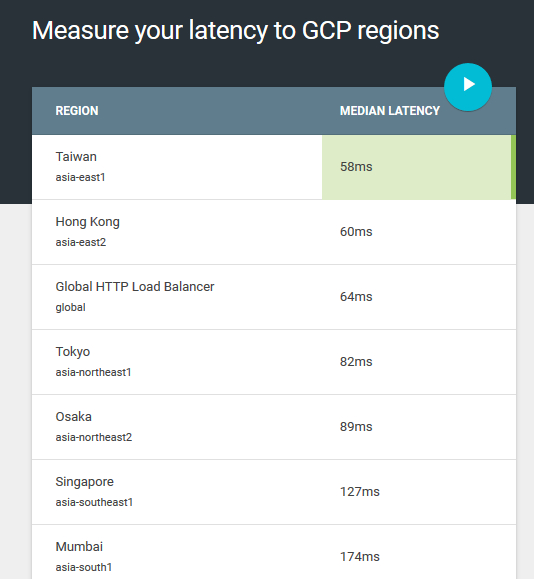Click the asia-northeast1 region code
This screenshot has width=534, height=579.
coord(93,372)
